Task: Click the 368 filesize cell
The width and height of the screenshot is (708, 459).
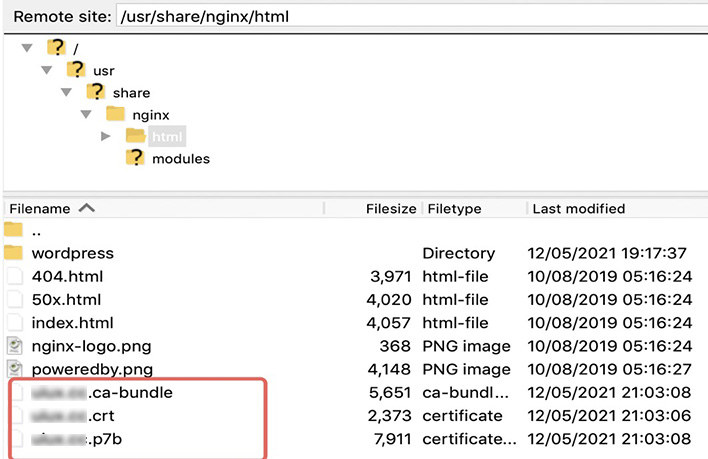Action: [x=395, y=346]
